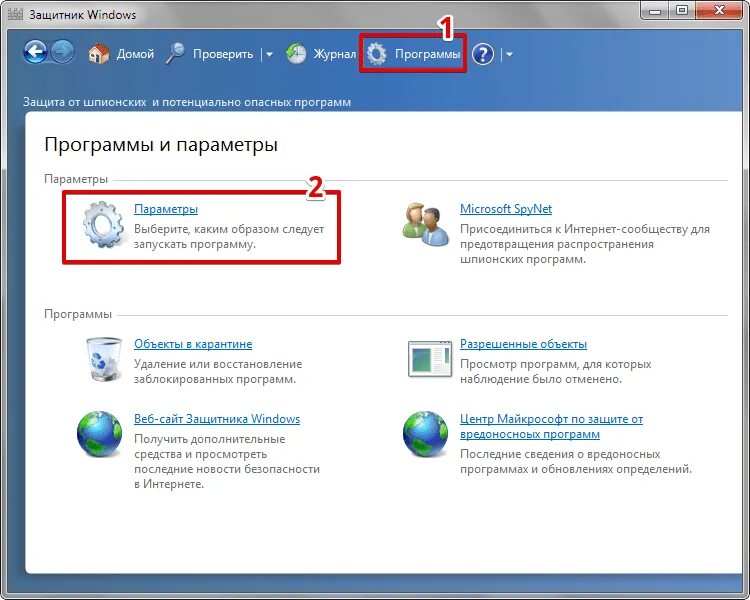This screenshot has height=600, width=750.
Task: Expand the help options dropdown arrow
Action: point(509,55)
